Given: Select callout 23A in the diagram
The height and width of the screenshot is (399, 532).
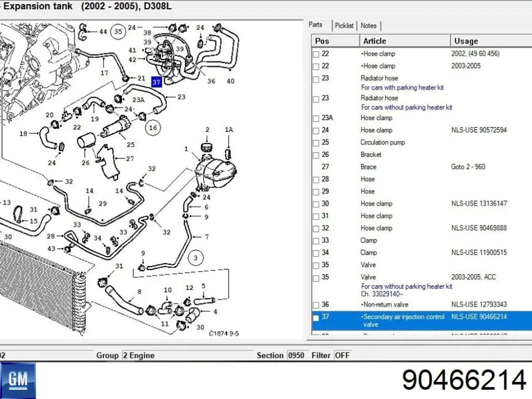Looking at the screenshot, I should [138, 100].
